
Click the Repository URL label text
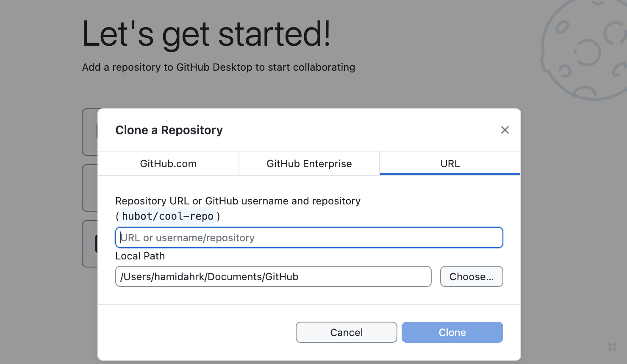(x=238, y=201)
